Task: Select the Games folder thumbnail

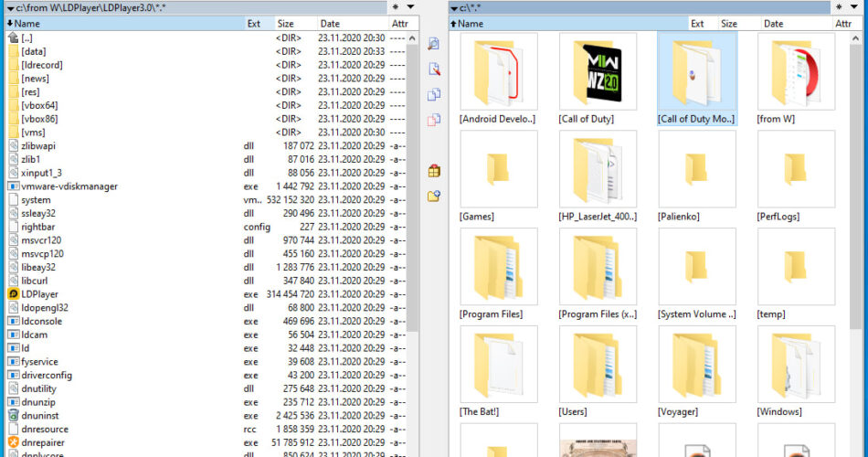Action: click(x=498, y=169)
